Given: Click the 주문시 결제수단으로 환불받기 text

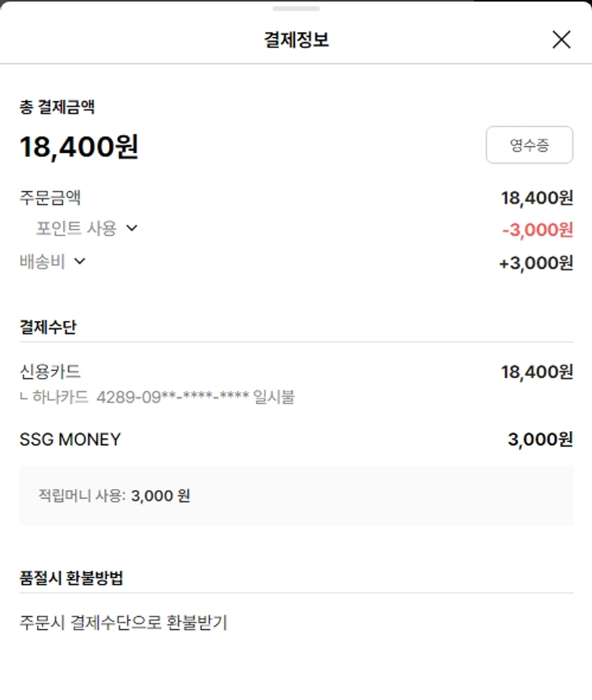Looking at the screenshot, I should point(123,622).
